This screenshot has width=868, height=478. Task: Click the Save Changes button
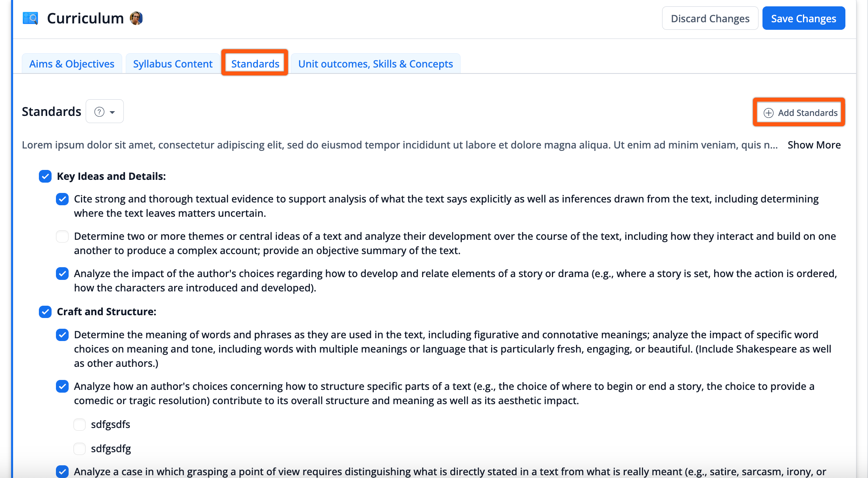click(804, 18)
